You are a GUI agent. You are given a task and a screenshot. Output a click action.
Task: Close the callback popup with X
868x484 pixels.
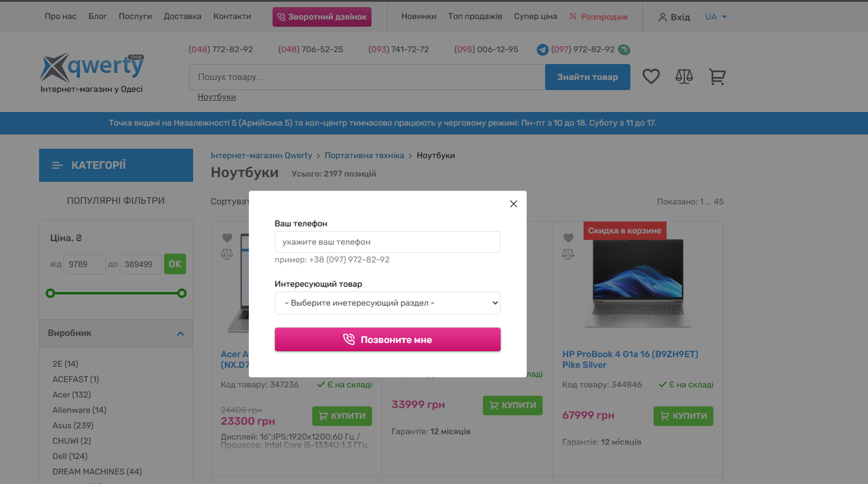[513, 204]
